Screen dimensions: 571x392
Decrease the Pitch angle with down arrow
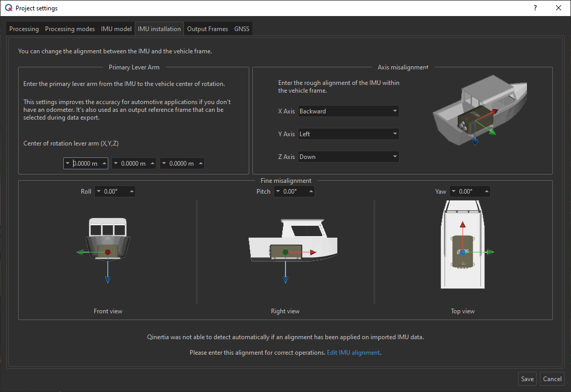278,192
